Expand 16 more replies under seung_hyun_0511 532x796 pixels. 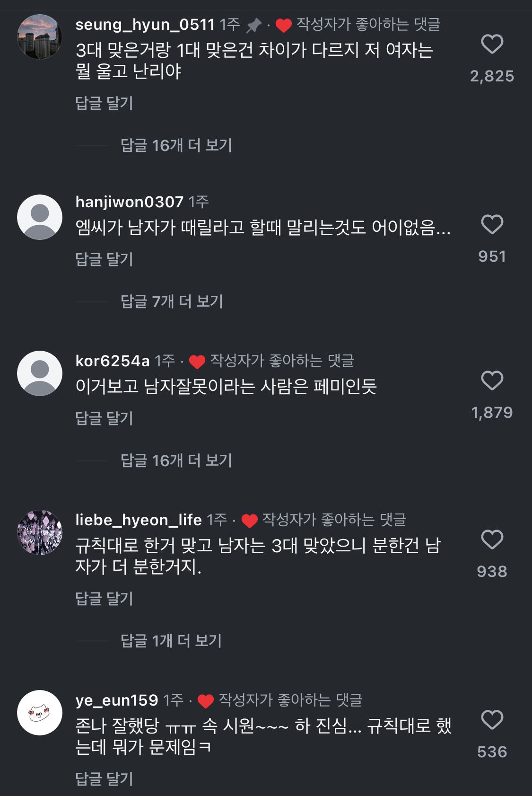176,145
